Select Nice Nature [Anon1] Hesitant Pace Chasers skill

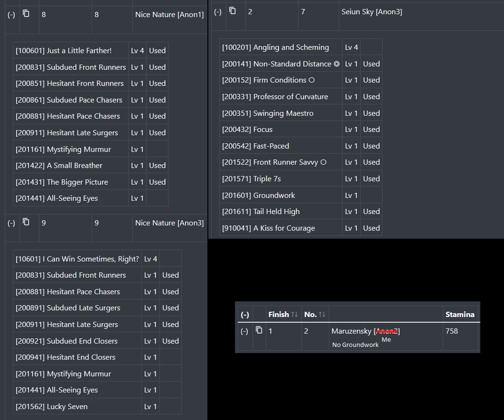pos(91,116)
